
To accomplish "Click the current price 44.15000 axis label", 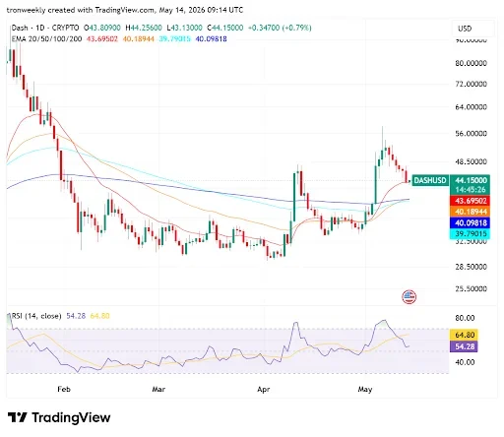I will [x=471, y=180].
